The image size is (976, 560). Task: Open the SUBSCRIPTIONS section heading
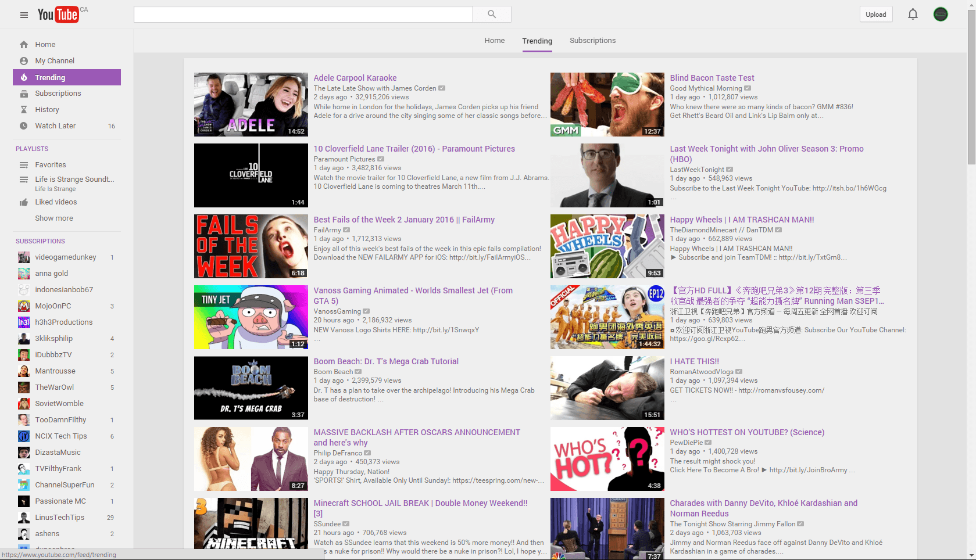click(x=40, y=241)
